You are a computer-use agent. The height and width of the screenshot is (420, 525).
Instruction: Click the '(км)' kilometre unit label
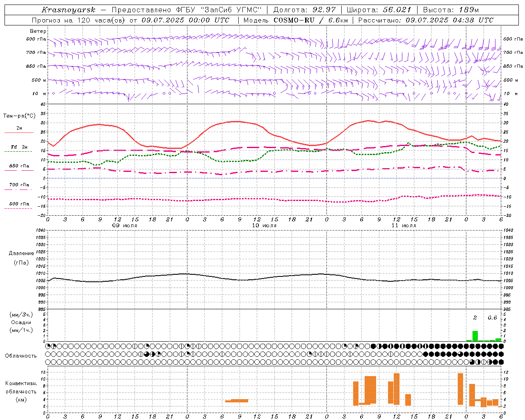[x=21, y=399]
